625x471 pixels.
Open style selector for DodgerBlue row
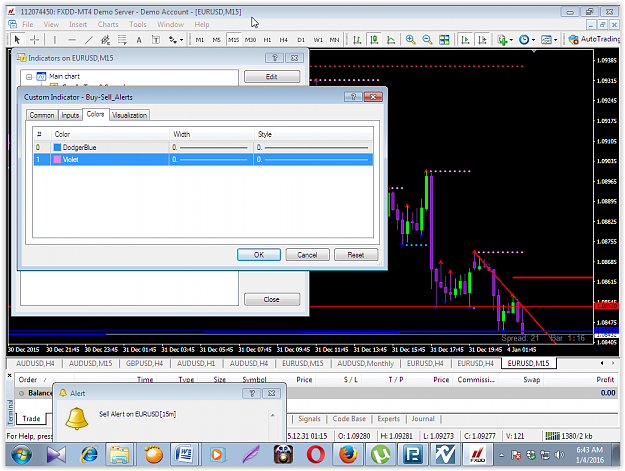coord(313,147)
